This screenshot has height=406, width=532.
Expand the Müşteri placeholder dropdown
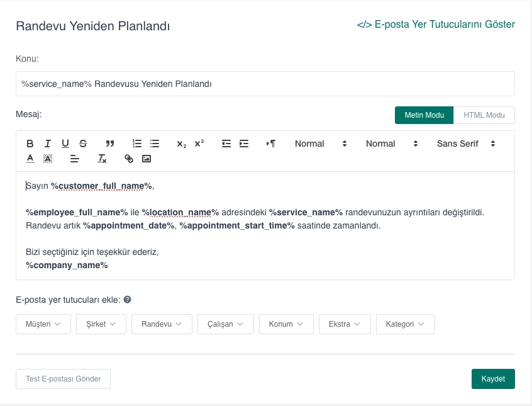[43, 324]
